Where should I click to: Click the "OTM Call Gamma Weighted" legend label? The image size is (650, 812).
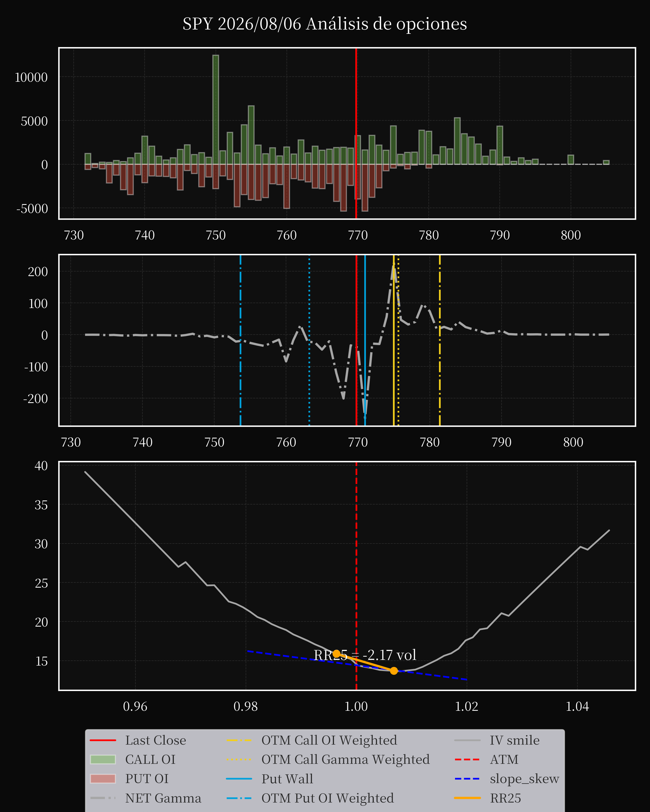pos(346,760)
